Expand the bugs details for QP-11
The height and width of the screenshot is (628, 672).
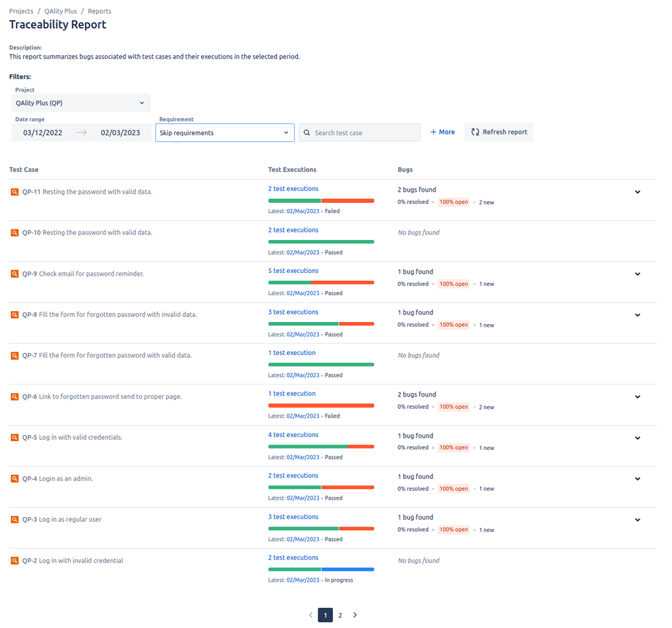point(637,192)
